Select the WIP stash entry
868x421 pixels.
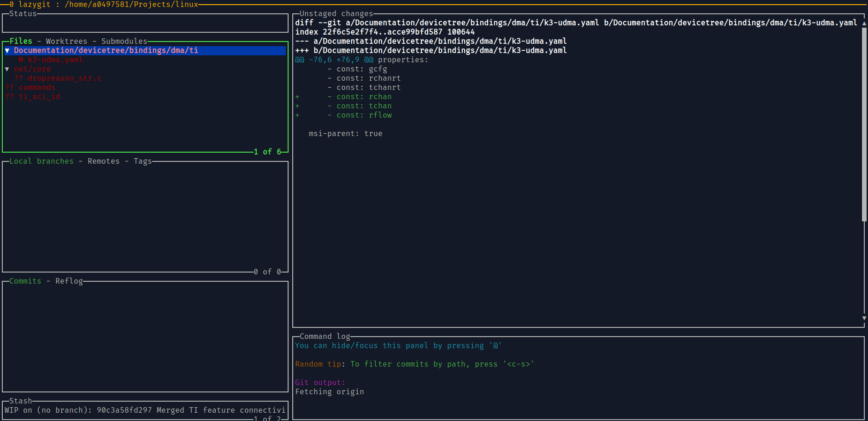[x=138, y=409]
